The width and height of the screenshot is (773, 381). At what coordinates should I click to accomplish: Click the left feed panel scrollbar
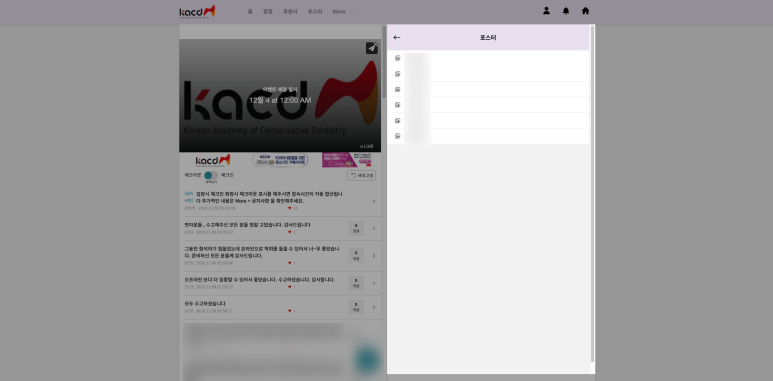pyautogui.click(x=384, y=62)
